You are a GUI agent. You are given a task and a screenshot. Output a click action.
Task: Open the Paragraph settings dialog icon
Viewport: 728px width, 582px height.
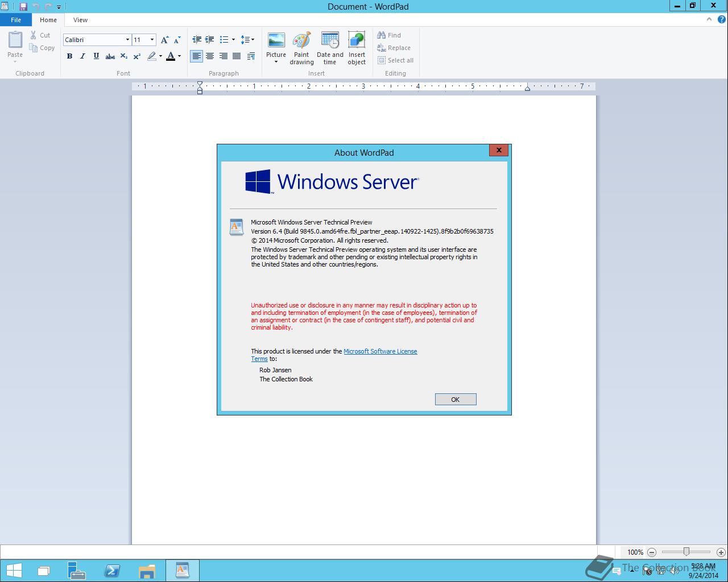pos(251,56)
